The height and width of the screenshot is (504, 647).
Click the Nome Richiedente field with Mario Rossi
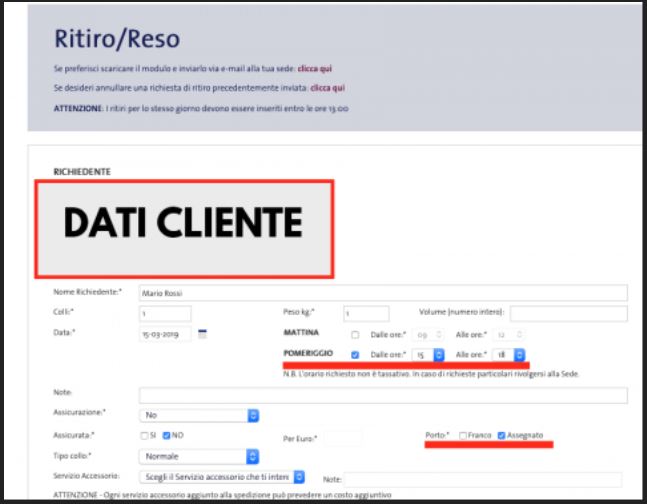[x=382, y=293]
